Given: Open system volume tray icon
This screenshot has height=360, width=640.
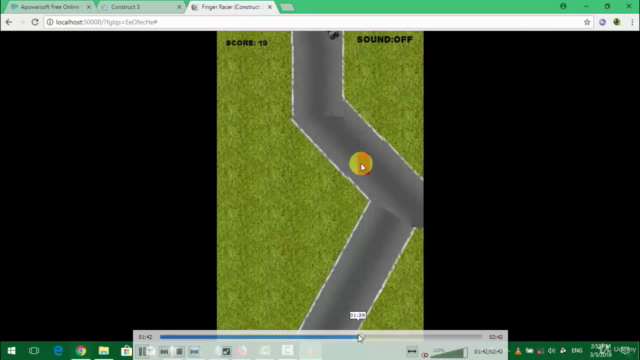Looking at the screenshot, I should 551,351.
